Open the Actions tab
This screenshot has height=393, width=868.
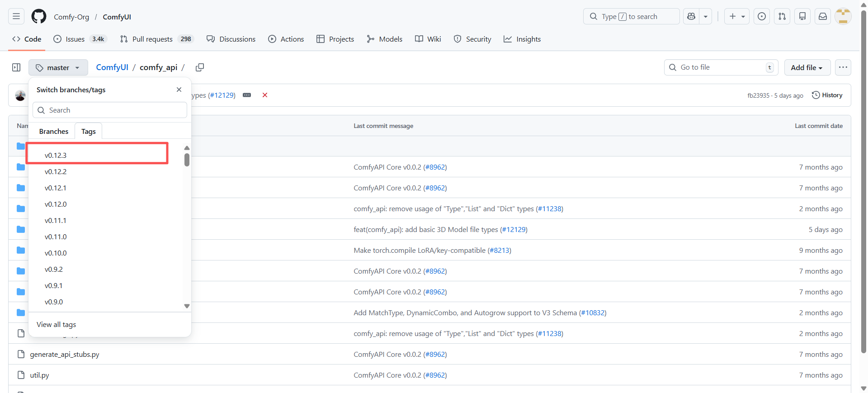coord(286,39)
